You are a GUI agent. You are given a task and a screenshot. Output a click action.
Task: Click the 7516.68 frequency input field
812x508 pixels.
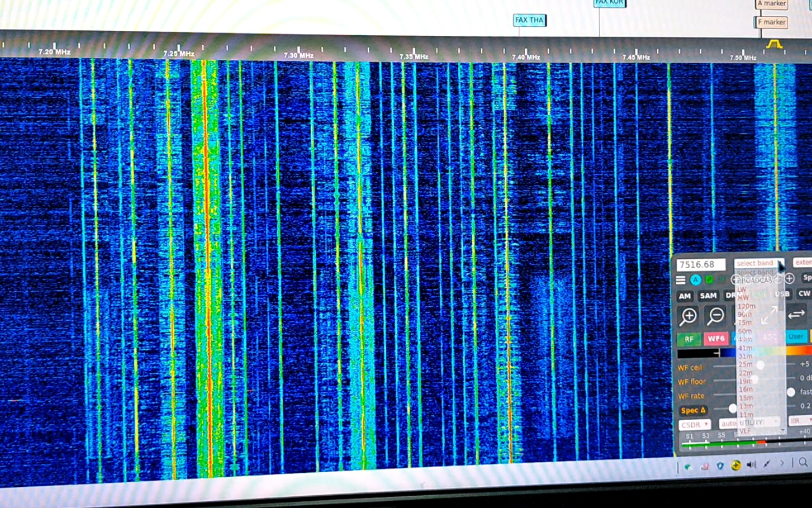(701, 265)
